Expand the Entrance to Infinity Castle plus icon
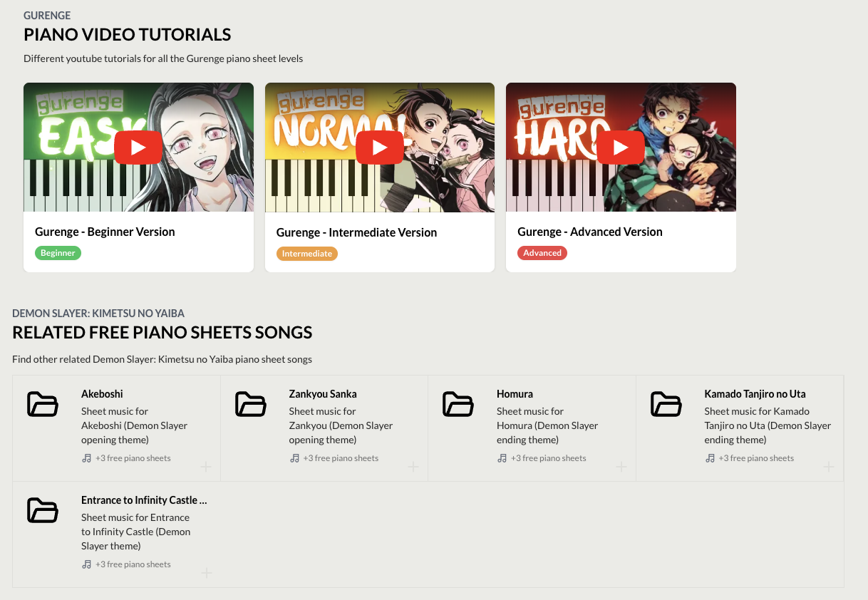This screenshot has width=868, height=600. pyautogui.click(x=206, y=573)
